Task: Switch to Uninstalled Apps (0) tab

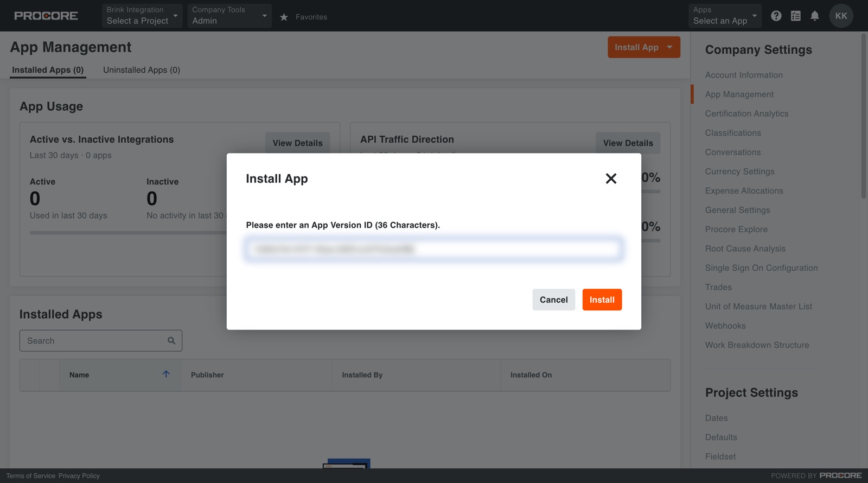Action: point(142,70)
